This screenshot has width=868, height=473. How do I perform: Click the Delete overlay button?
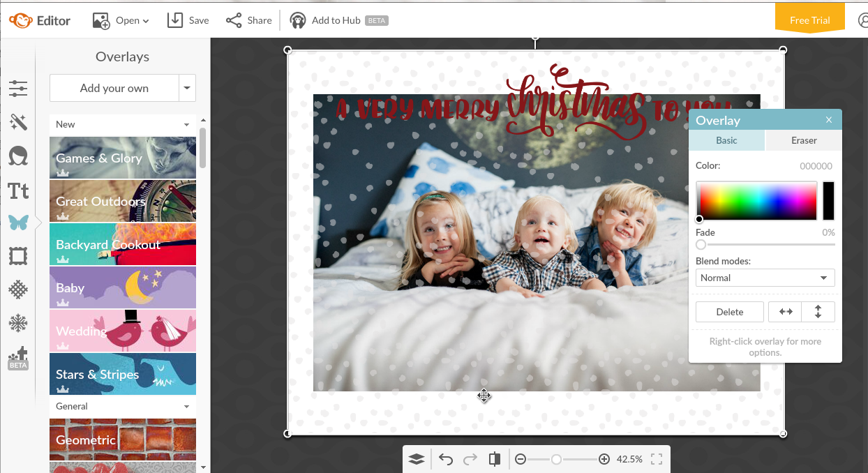(730, 312)
